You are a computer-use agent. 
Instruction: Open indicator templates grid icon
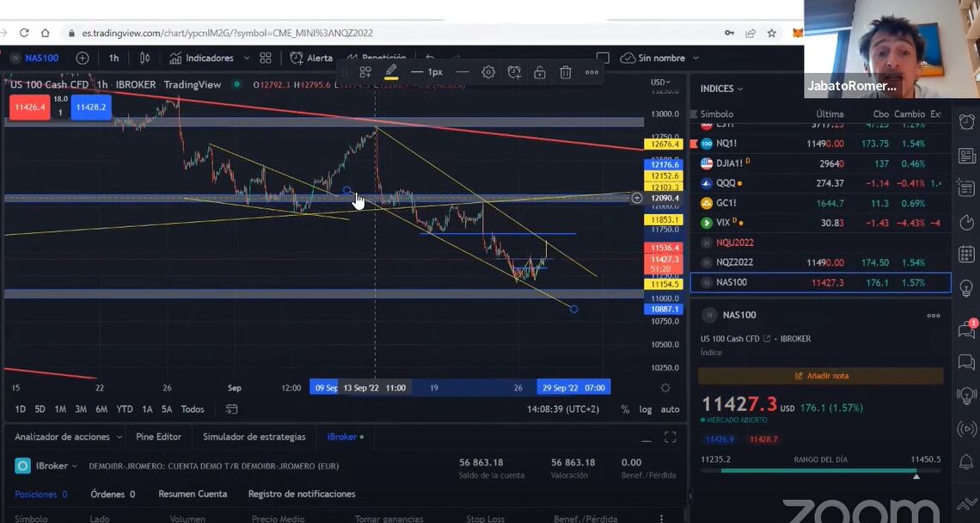click(266, 58)
